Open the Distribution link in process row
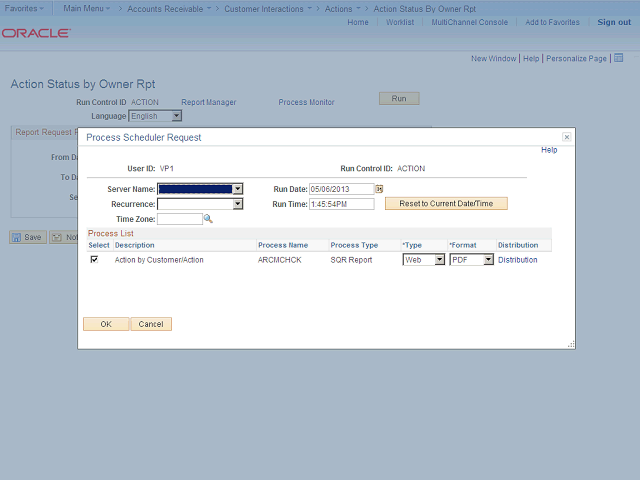Screen dimensions: 640x480 [518, 260]
